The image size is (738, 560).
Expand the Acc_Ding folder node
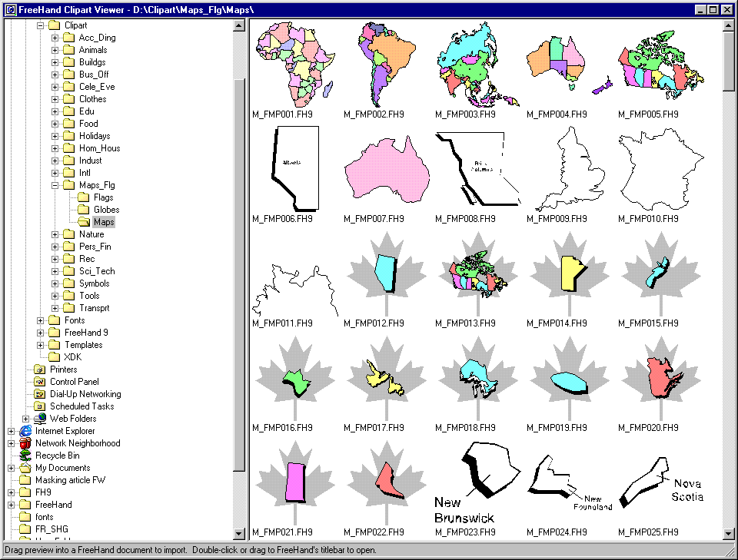[x=55, y=38]
